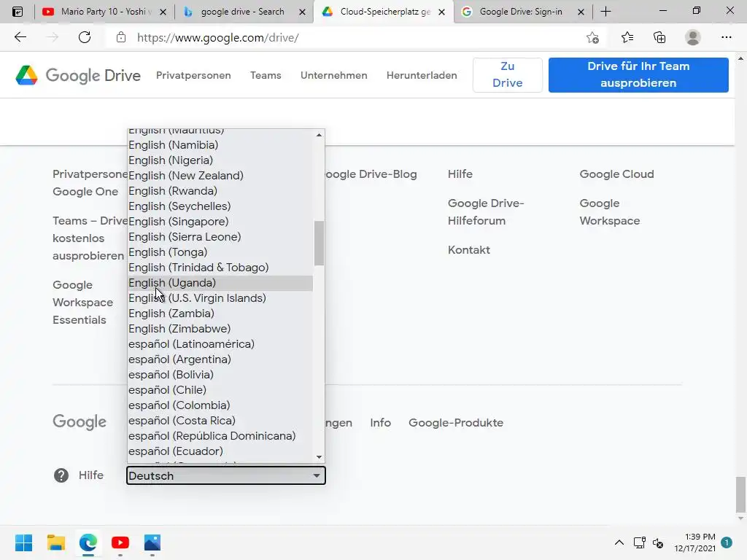Click the page vertical scrollbar thumb

coord(740,494)
